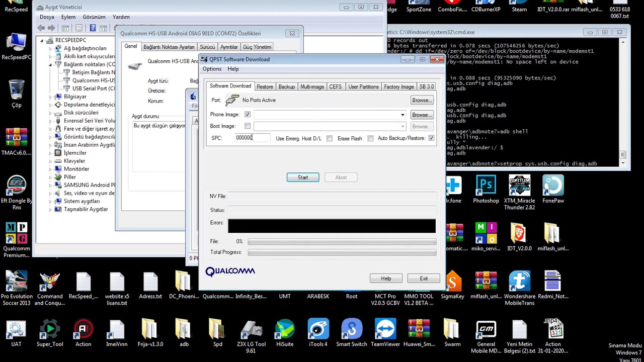Viewport: 644px width, 362px height.
Task: Open the Qualcomm Premium desktop icon
Action: (x=16, y=241)
